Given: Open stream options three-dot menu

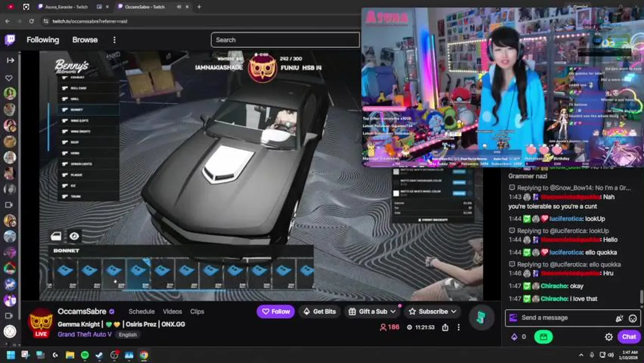Looking at the screenshot, I should coord(459,327).
